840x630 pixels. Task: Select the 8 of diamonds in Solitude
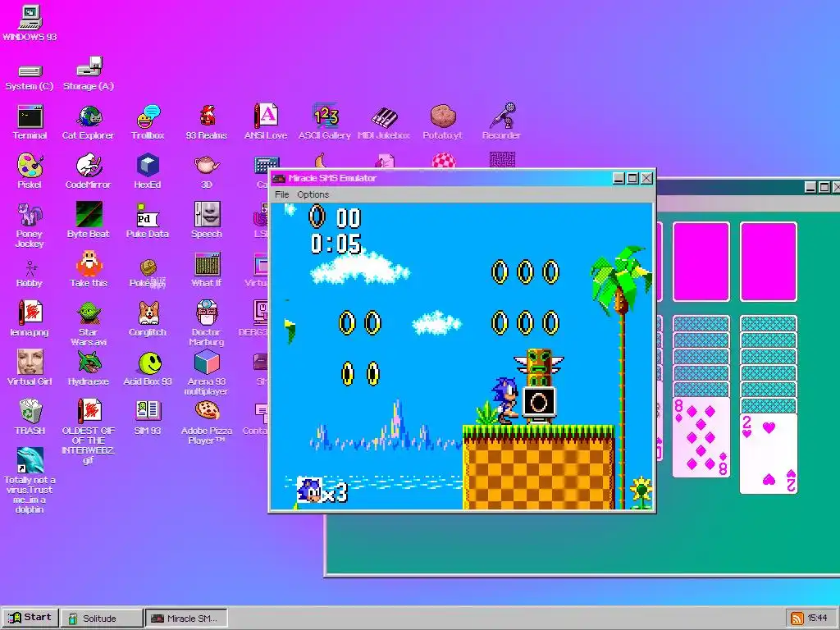[701, 436]
